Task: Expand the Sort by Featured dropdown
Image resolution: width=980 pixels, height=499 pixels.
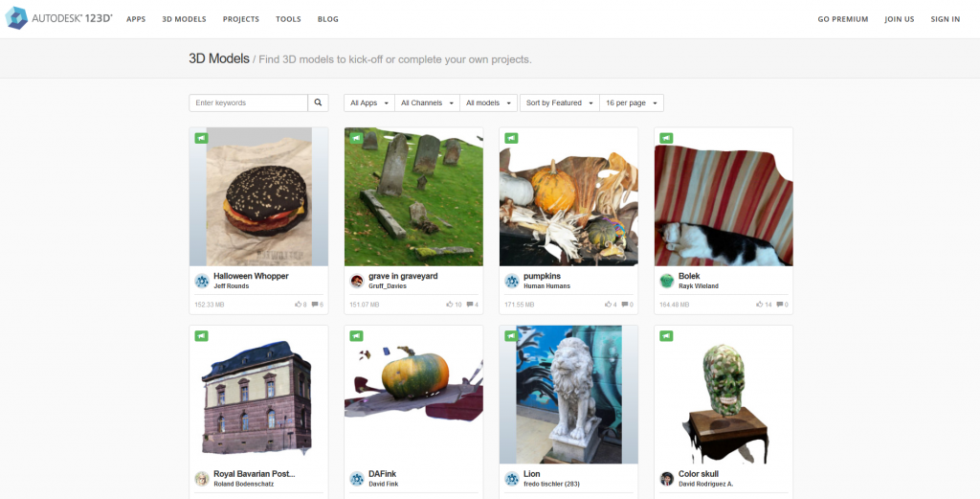Action: (558, 102)
